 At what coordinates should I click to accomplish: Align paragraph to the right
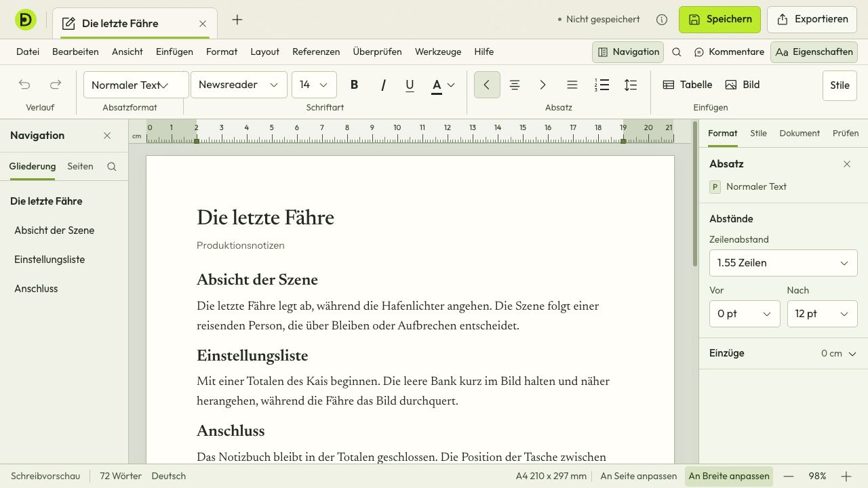coord(542,85)
